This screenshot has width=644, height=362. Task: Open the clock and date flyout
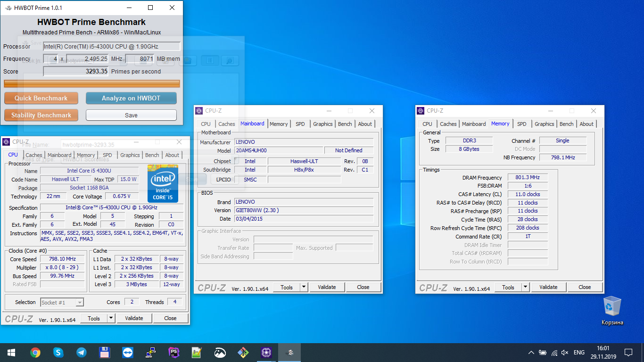tap(603, 352)
